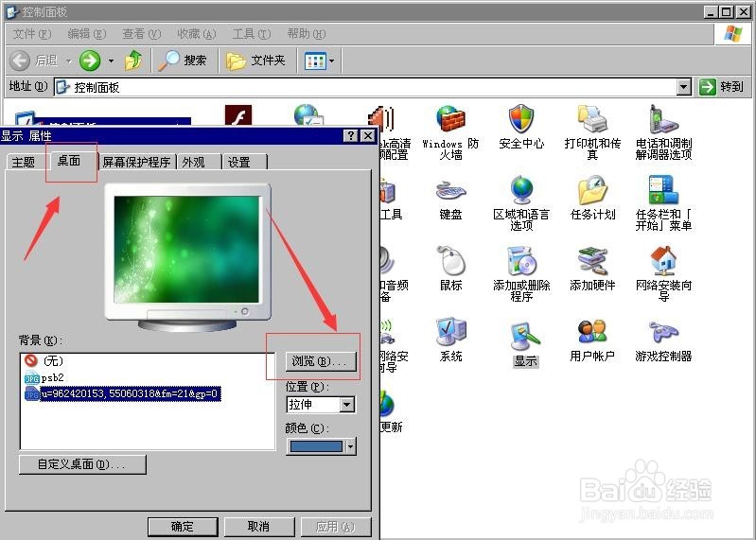Open the 用户帐户 icon
756x540 pixels.
(592, 331)
